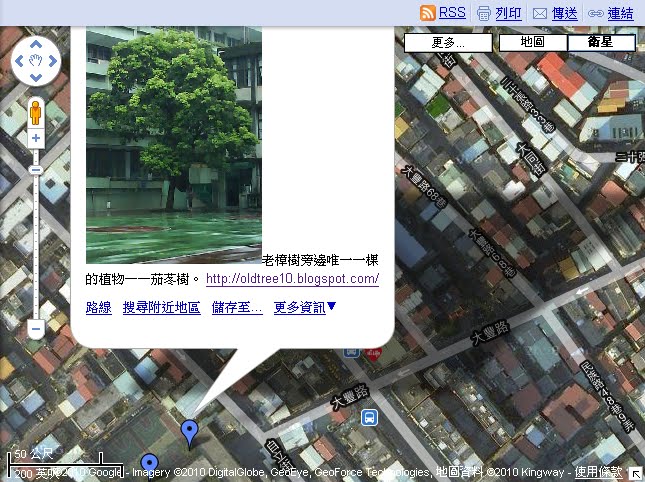Open the 更多... layers button
The image size is (645, 482).
click(448, 43)
